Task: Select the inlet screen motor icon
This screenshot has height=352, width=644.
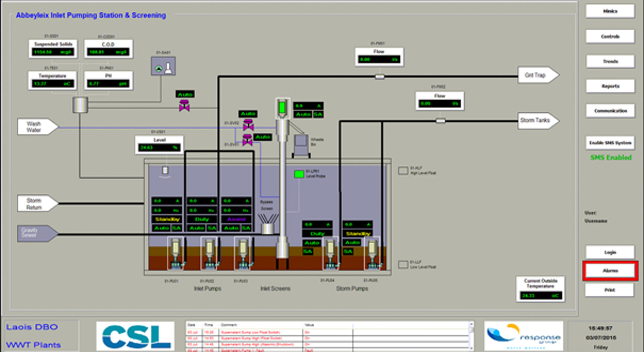Action: pyautogui.click(x=282, y=108)
